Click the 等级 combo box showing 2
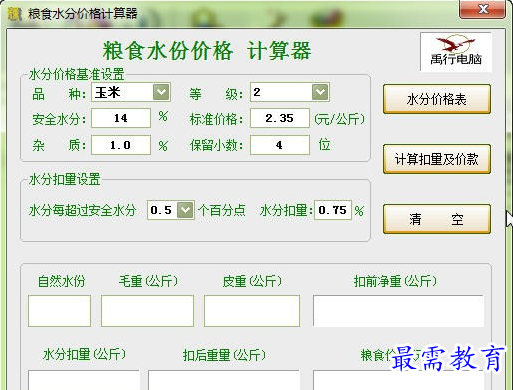Viewport: 513px width, 390px height. click(290, 92)
